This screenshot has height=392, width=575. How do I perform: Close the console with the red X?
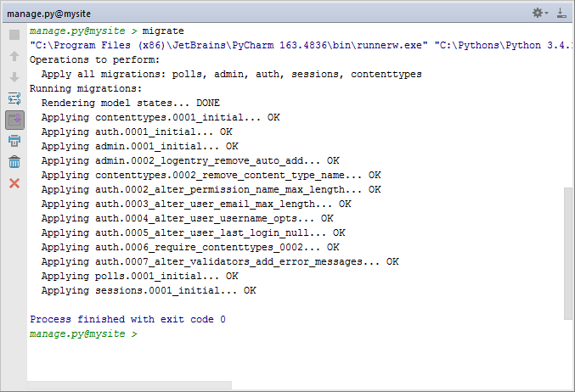(x=14, y=183)
